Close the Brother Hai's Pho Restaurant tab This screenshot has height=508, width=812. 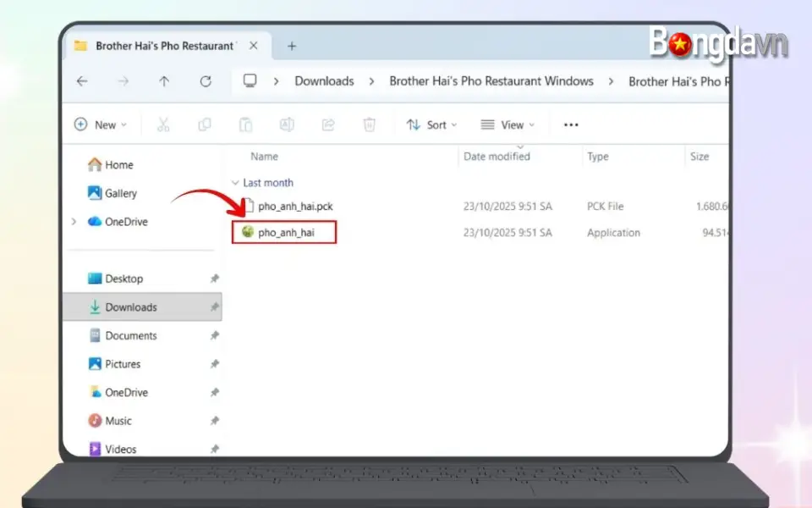coord(253,46)
